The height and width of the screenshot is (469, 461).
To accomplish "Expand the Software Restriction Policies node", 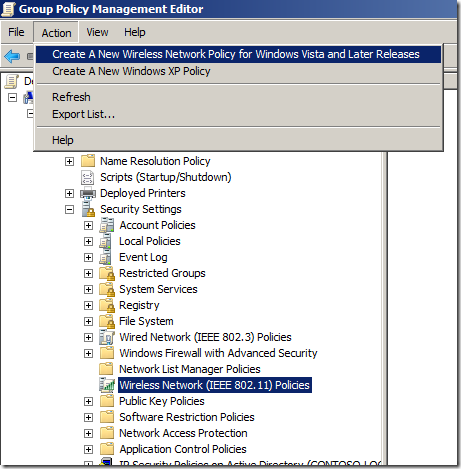I will point(88,417).
